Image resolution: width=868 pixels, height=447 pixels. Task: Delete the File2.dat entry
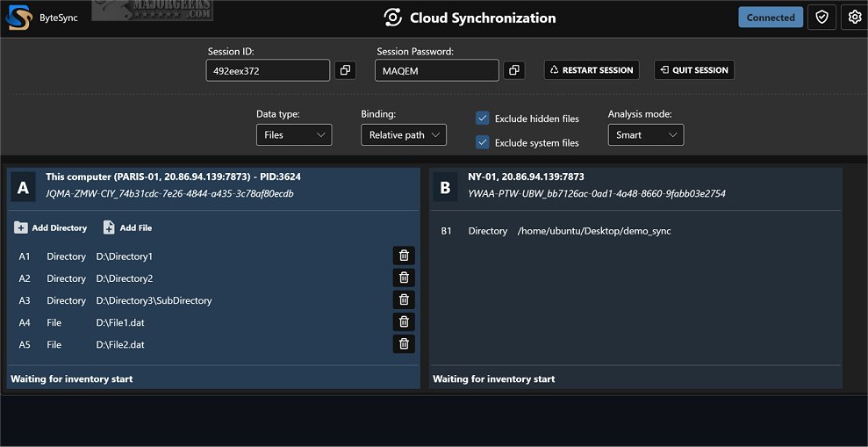pyautogui.click(x=404, y=344)
